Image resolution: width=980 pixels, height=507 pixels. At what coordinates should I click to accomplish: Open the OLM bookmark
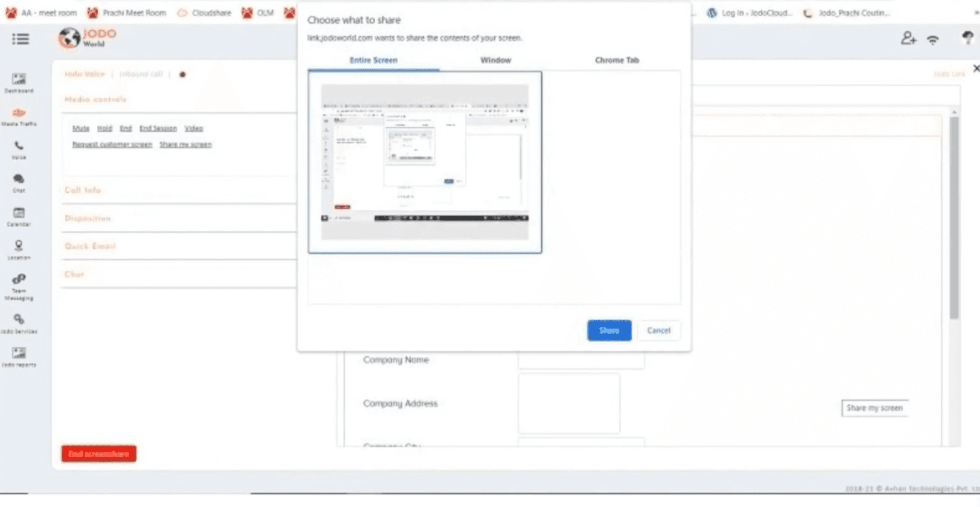258,13
